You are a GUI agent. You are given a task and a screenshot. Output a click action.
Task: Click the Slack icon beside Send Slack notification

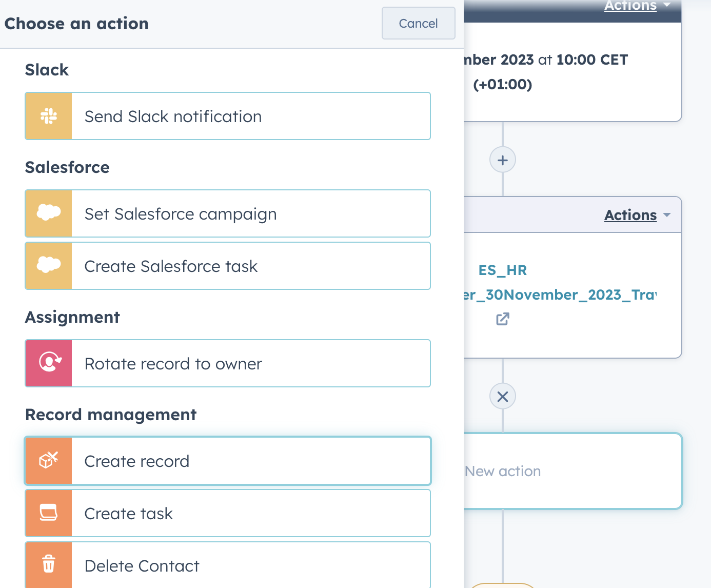pos(48,116)
